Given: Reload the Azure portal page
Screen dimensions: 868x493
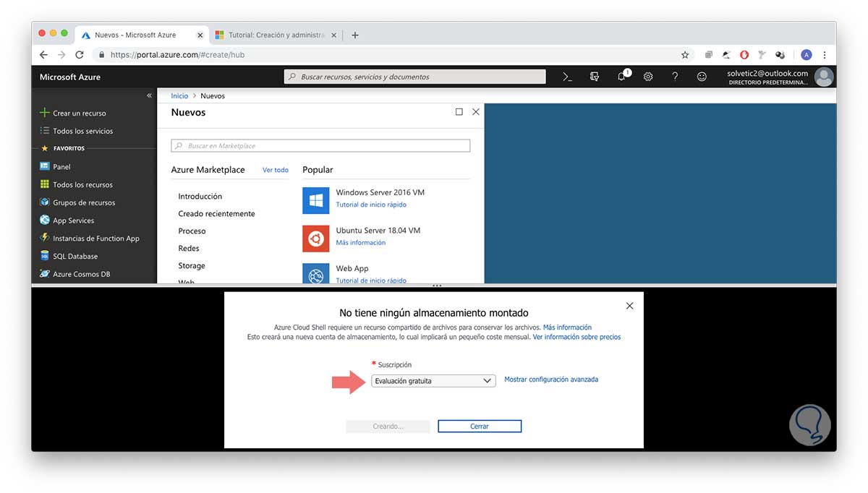Looking at the screenshot, I should click(80, 55).
